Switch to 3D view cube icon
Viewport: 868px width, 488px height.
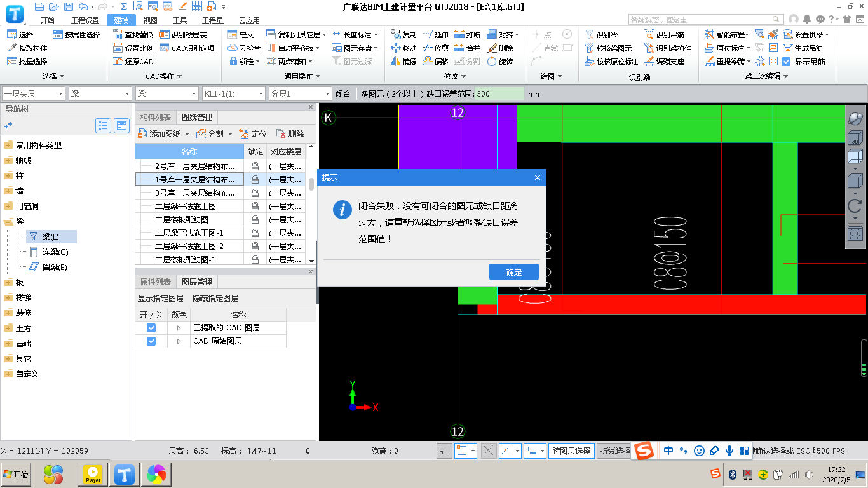tap(855, 138)
